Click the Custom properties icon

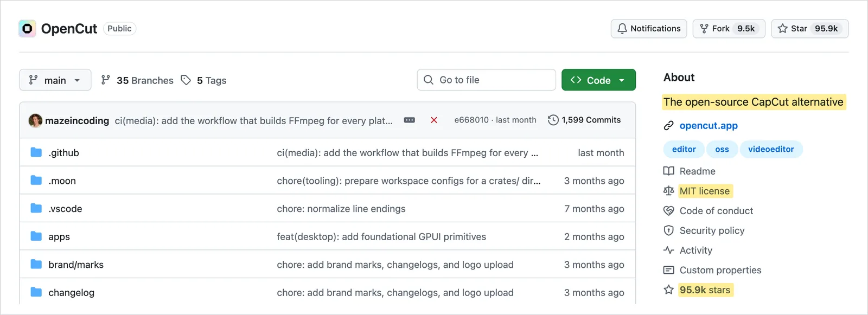click(669, 270)
